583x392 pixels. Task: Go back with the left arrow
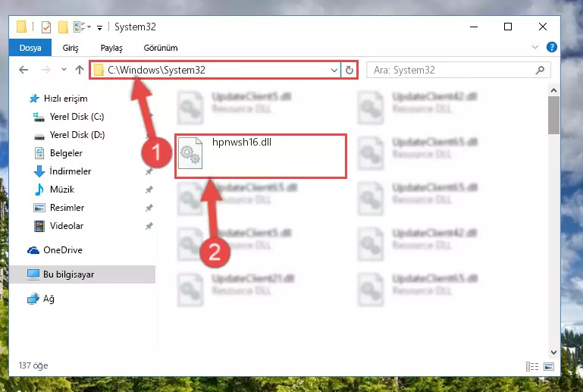24,70
